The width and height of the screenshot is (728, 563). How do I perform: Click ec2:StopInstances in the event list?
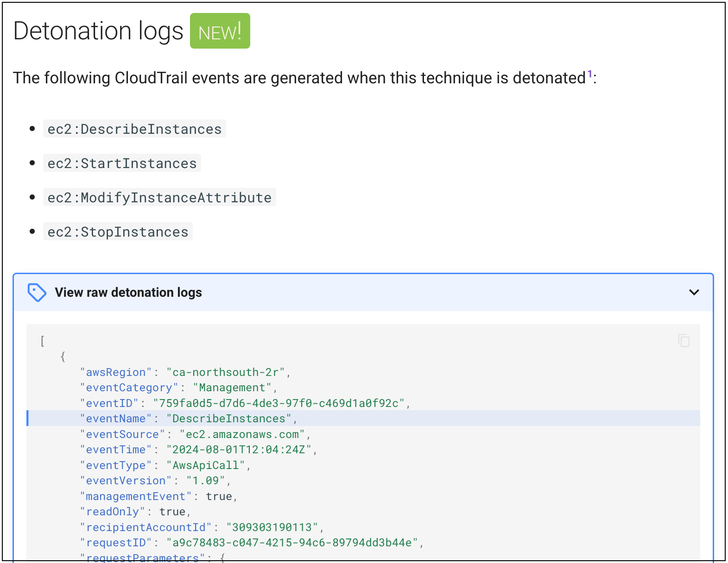coord(118,232)
